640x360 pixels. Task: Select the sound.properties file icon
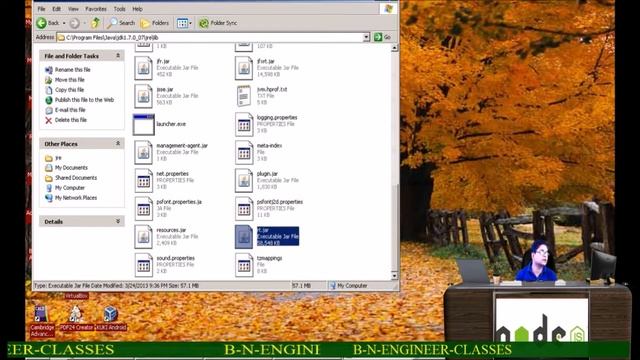point(143,265)
